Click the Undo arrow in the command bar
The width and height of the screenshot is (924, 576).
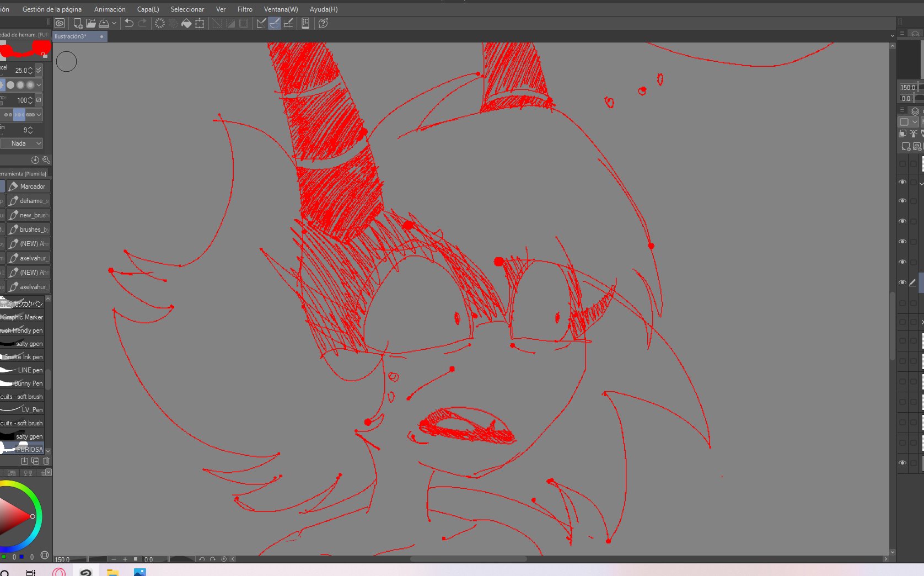pyautogui.click(x=128, y=23)
